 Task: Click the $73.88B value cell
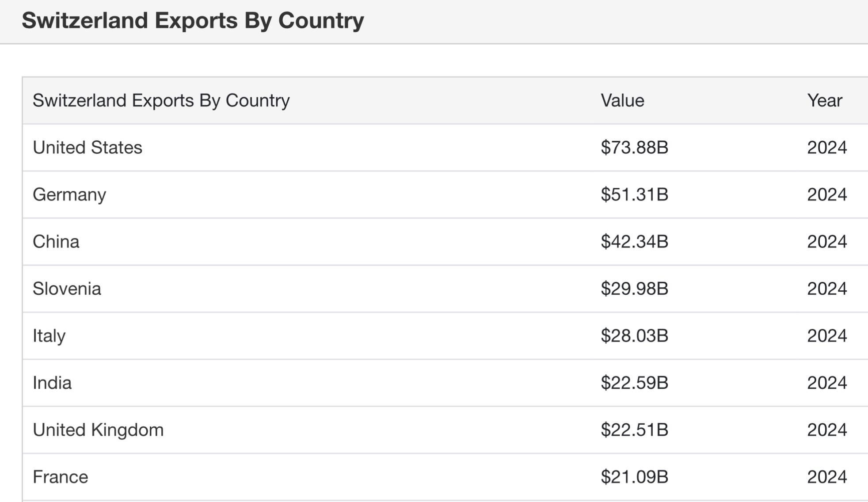tap(634, 148)
